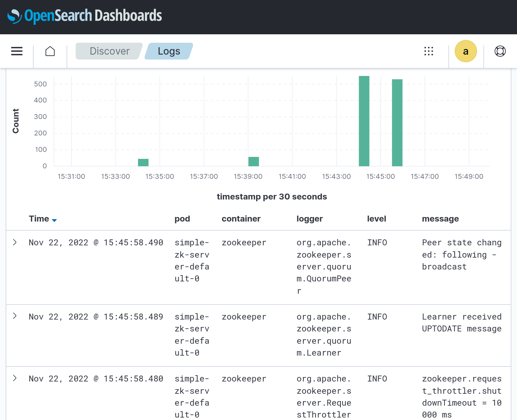517x420 pixels.
Task: Click the logger column header
Action: coord(309,219)
